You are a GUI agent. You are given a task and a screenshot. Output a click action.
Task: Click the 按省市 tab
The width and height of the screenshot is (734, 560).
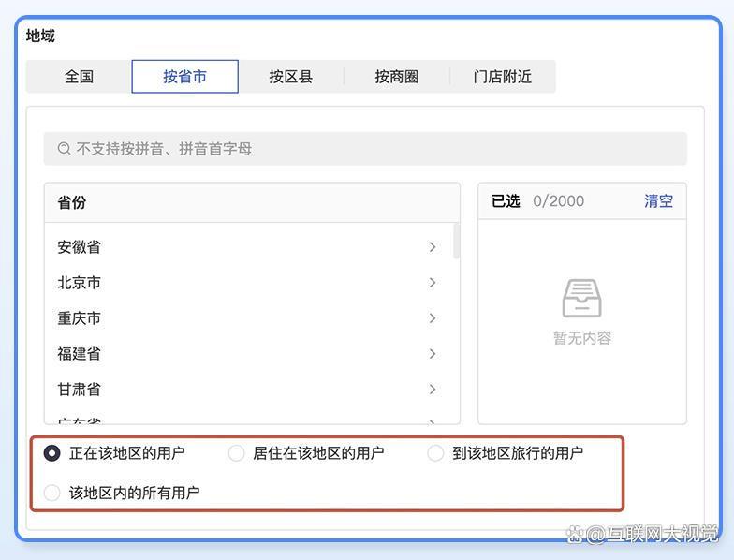pos(184,77)
